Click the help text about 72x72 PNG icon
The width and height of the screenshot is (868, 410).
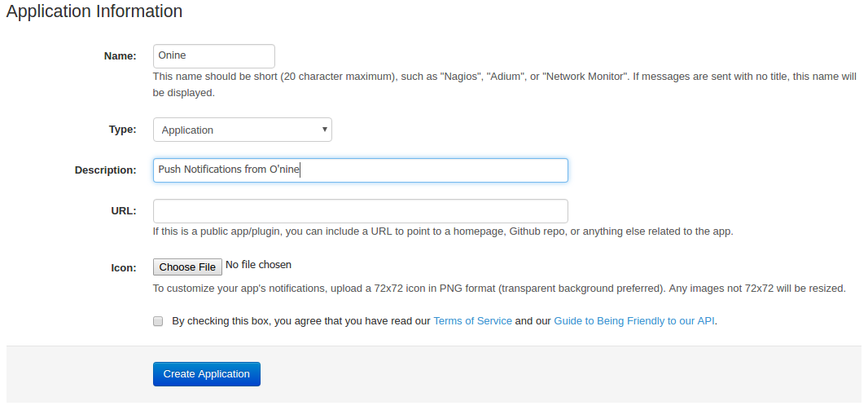[498, 289]
